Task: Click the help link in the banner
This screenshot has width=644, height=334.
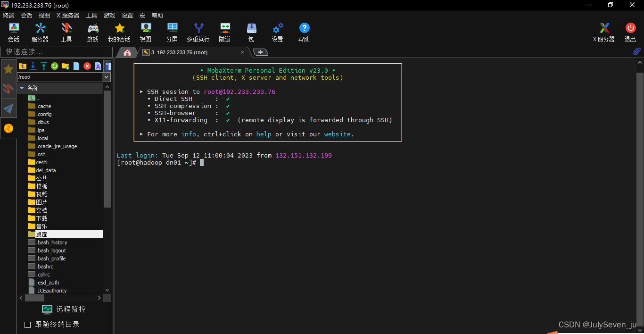Action: point(264,134)
